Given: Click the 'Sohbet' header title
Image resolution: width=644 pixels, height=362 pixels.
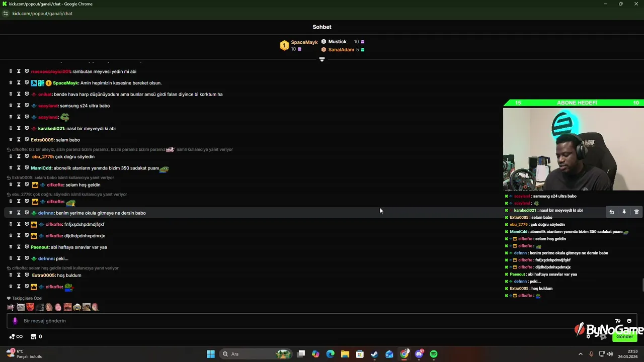Looking at the screenshot, I should tap(322, 27).
